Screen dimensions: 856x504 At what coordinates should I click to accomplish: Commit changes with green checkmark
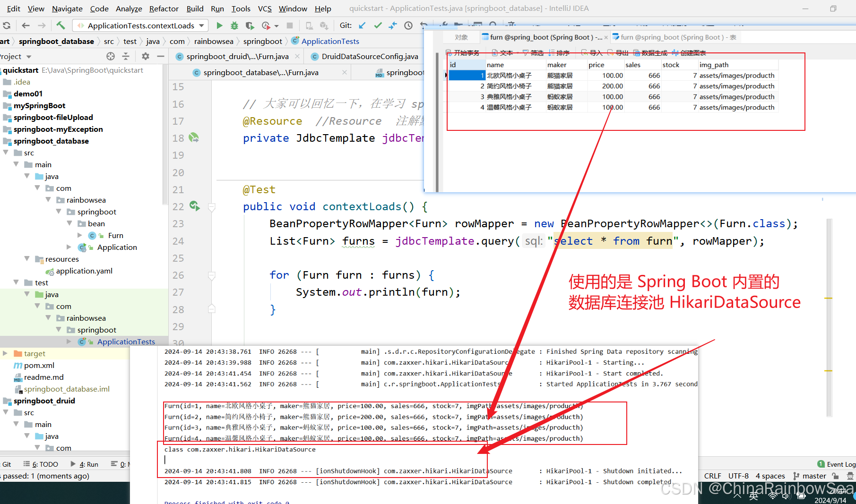click(378, 26)
